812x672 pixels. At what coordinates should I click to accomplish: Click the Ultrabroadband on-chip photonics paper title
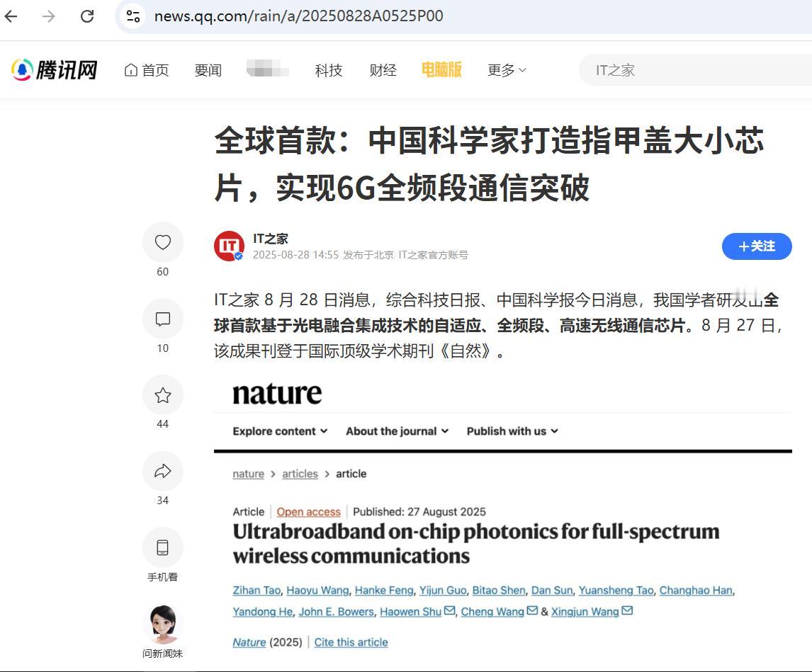[x=476, y=544]
